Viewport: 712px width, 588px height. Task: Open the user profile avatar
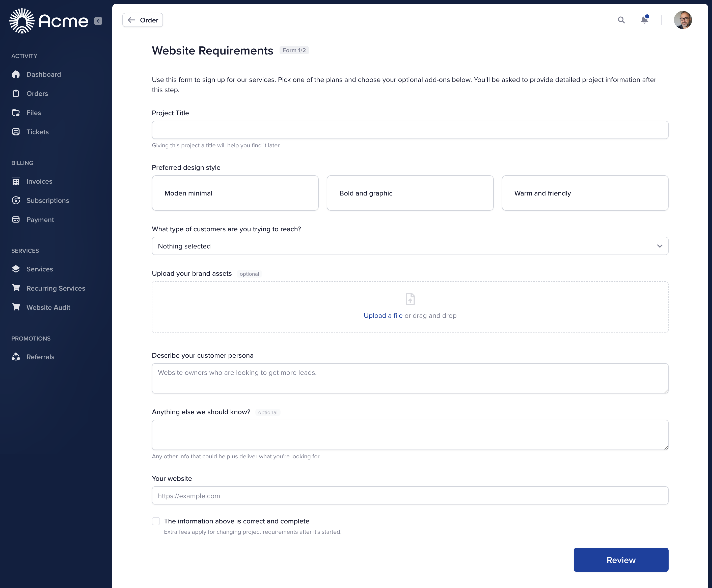click(x=682, y=20)
